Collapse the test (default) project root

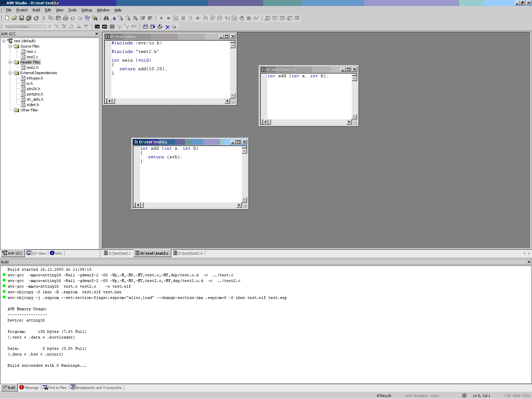point(4,41)
